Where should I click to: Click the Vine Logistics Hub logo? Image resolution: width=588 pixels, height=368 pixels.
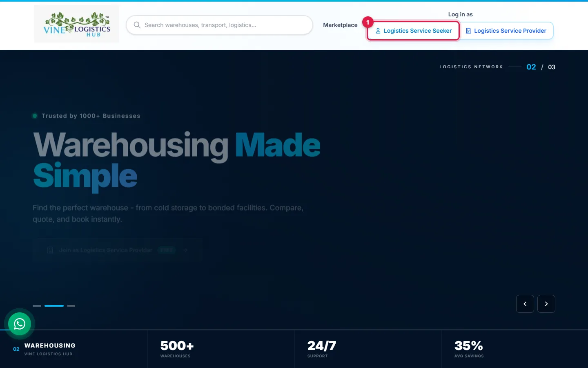coord(77,24)
